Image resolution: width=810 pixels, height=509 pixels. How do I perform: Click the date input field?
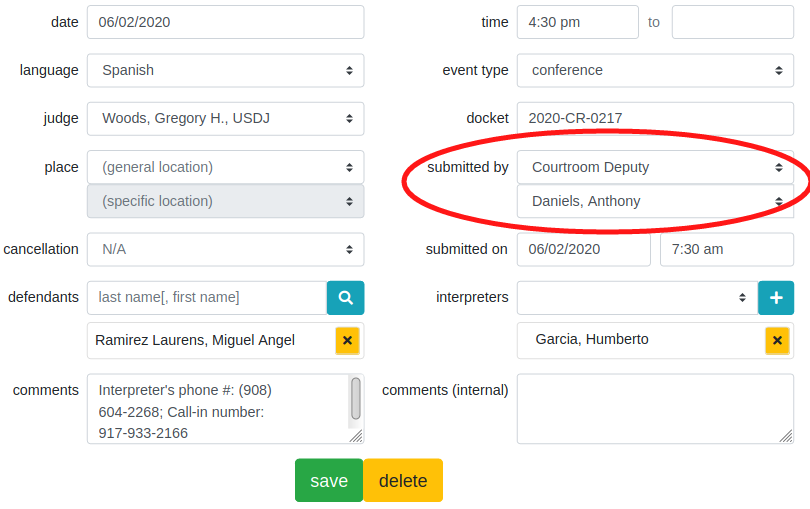225,22
